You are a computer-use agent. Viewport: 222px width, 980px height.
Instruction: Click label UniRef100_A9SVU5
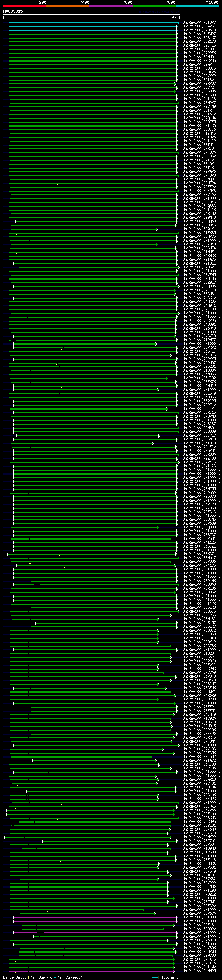point(199,60)
